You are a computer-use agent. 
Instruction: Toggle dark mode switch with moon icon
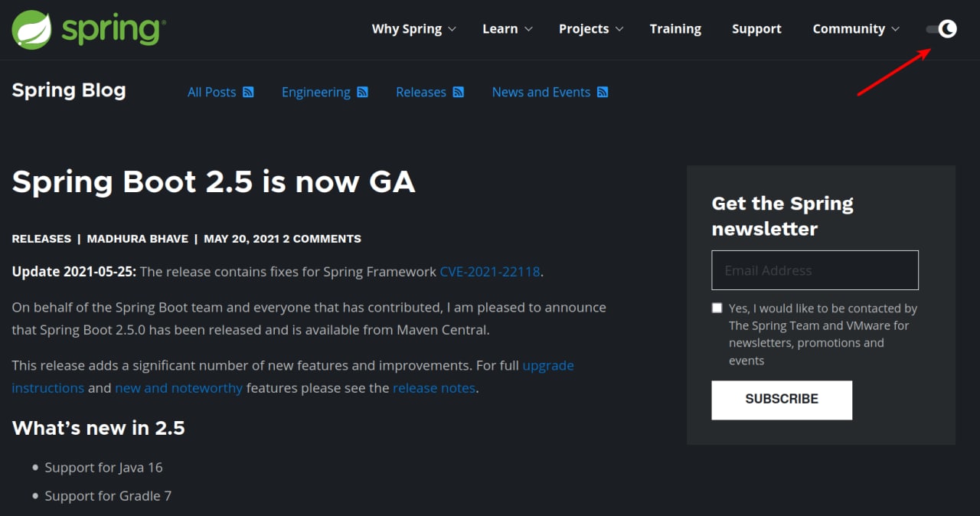(942, 29)
